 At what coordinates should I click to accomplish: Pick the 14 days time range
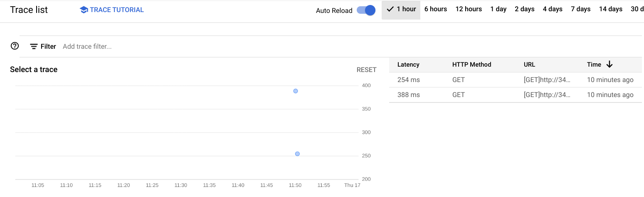click(610, 9)
